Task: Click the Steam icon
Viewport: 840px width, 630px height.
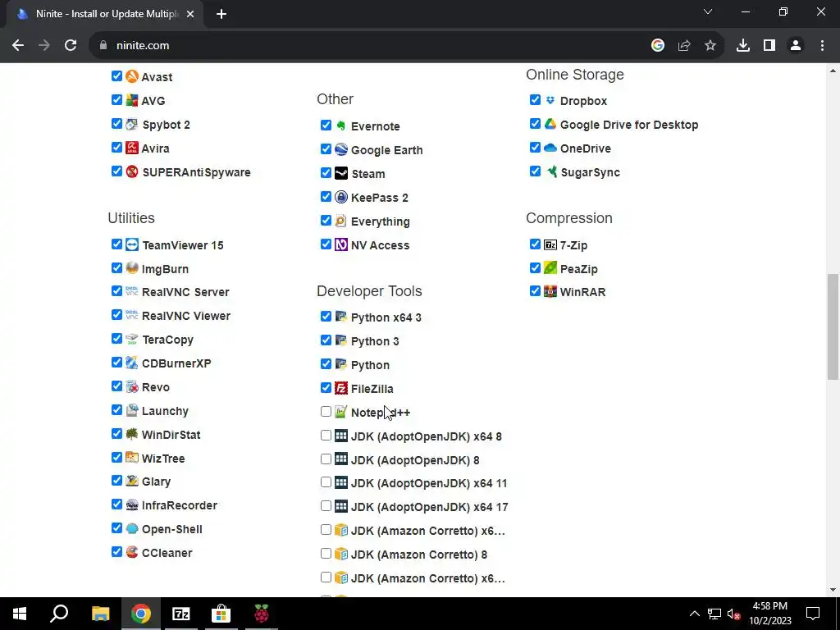Action: (x=341, y=173)
